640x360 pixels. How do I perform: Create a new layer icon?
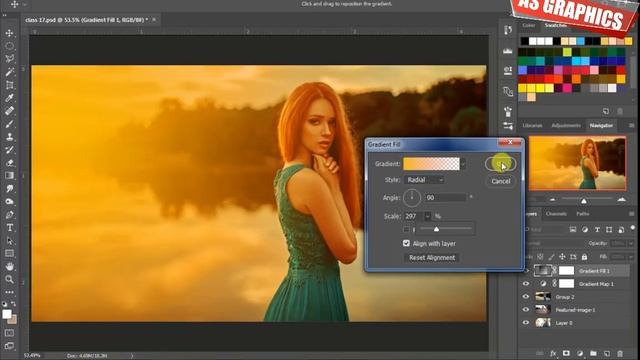coord(607,353)
